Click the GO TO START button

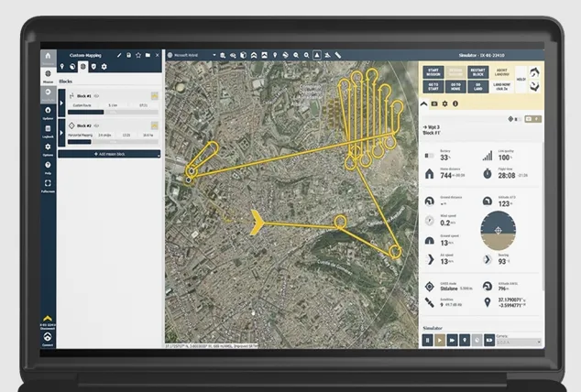tap(433, 87)
